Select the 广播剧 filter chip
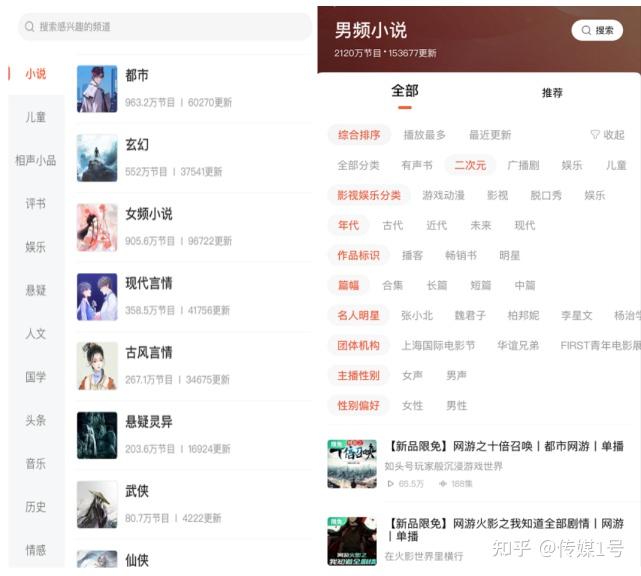Viewport: 641px width, 576px height. [523, 165]
